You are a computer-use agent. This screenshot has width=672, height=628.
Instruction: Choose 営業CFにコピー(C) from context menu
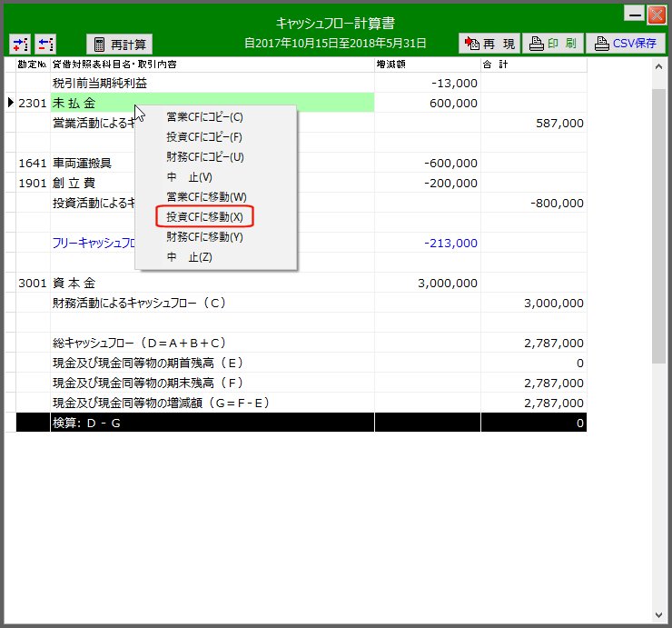point(205,117)
